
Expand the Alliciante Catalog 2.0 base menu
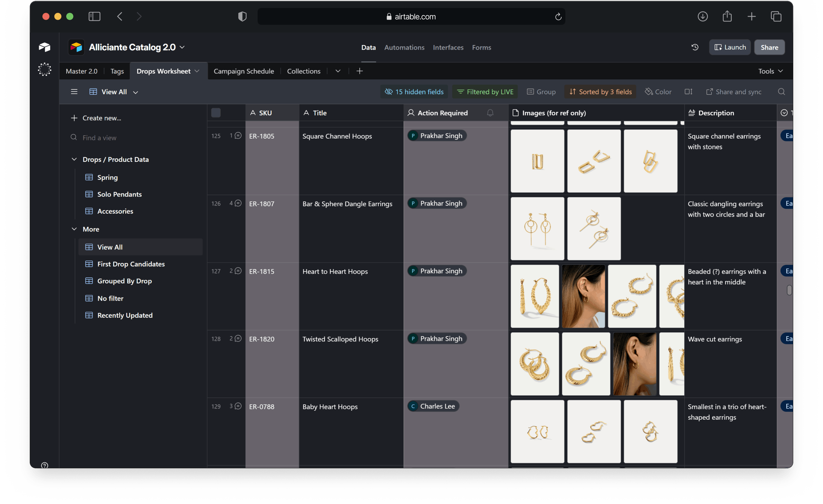182,47
